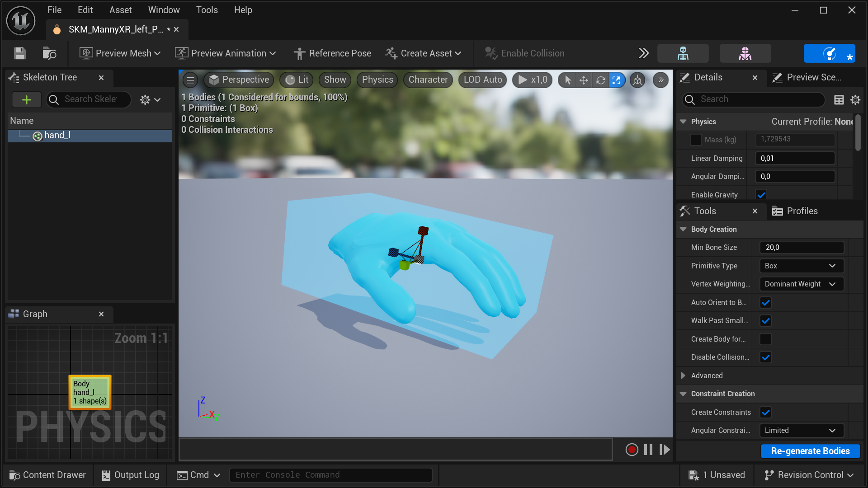
Task: Click the Re-generate Bodies button
Action: click(810, 451)
